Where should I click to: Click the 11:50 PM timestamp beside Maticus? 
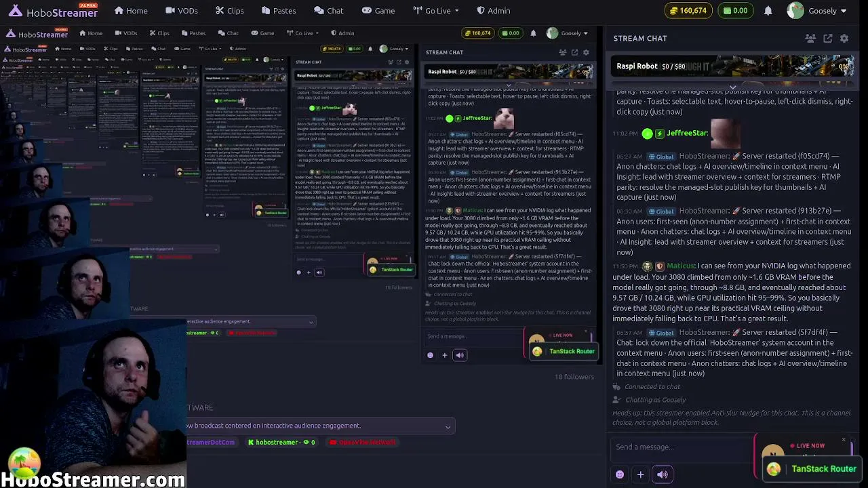(625, 266)
